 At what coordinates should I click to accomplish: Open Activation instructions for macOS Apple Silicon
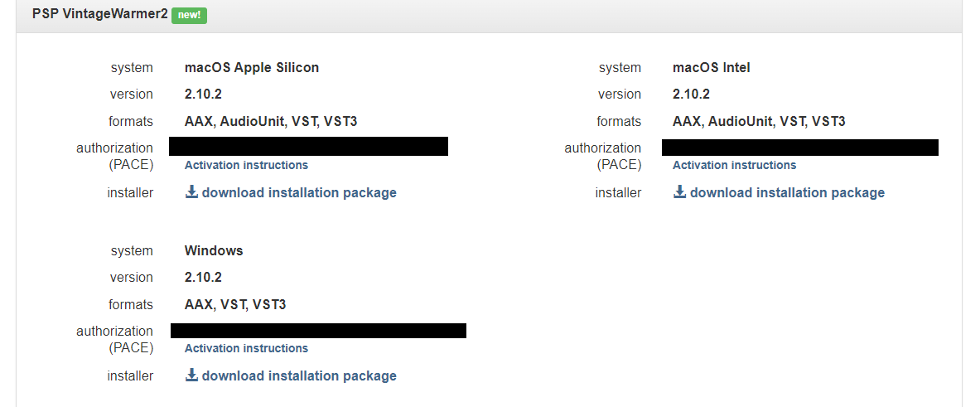(246, 165)
